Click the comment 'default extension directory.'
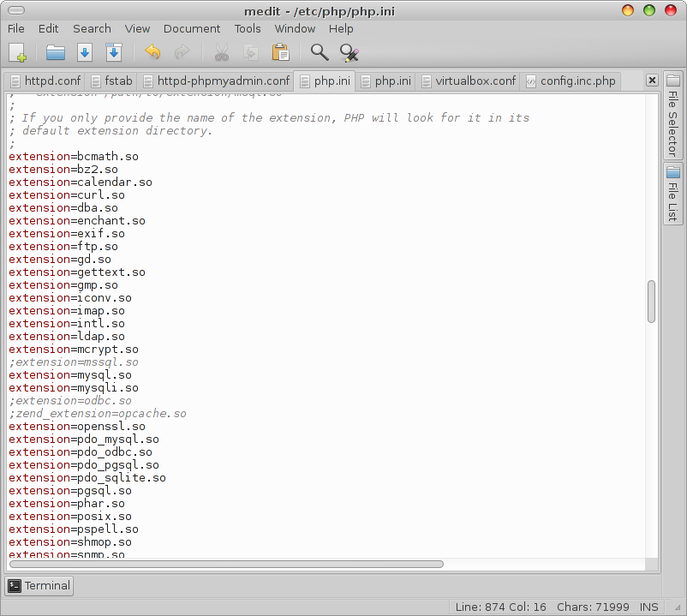The width and height of the screenshot is (687, 616). [117, 131]
